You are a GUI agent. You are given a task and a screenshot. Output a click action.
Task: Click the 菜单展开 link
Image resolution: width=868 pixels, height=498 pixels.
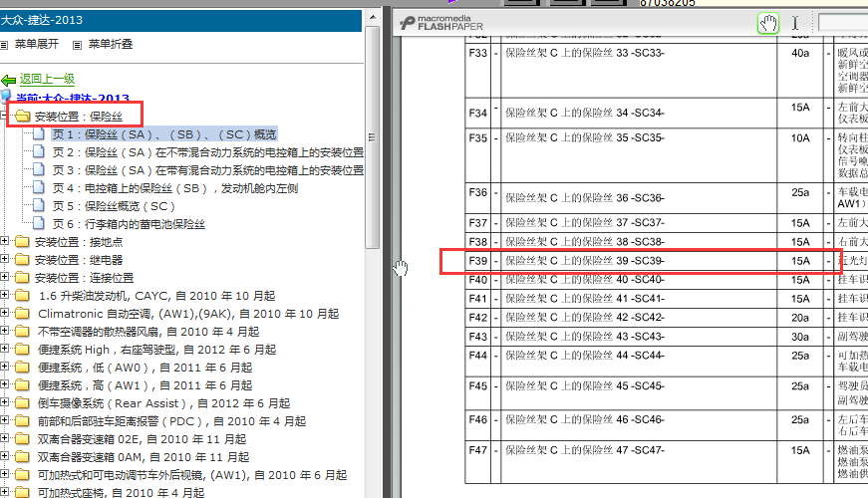37,44
